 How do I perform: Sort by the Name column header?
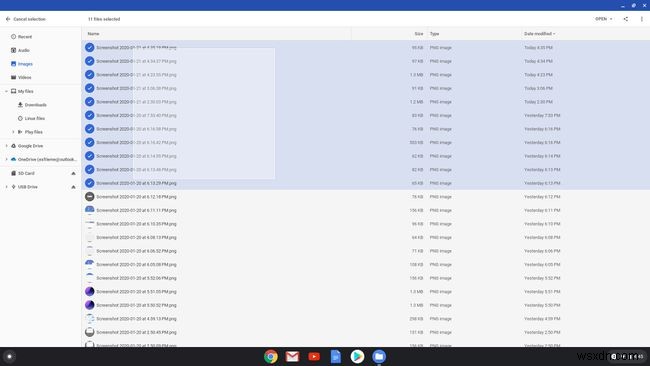pyautogui.click(x=93, y=34)
